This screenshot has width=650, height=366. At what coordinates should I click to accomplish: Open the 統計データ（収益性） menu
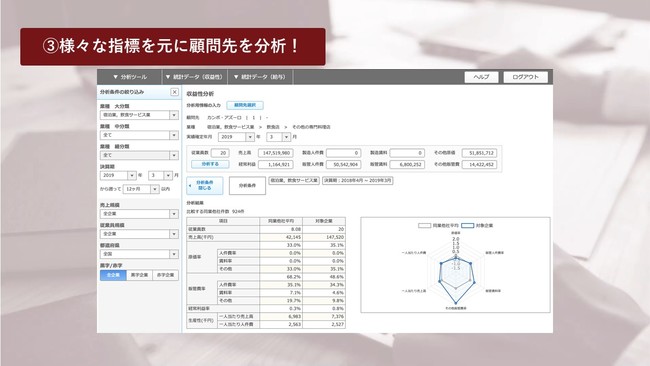pos(194,77)
